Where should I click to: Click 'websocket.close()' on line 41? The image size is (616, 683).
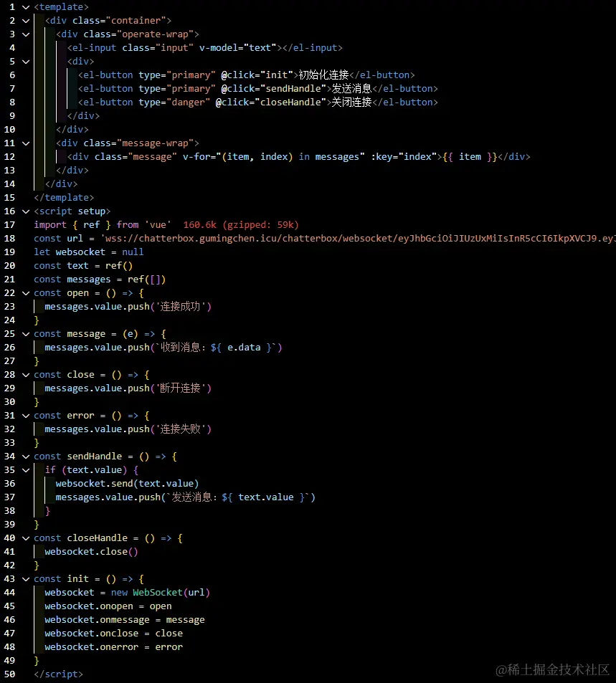tap(91, 551)
